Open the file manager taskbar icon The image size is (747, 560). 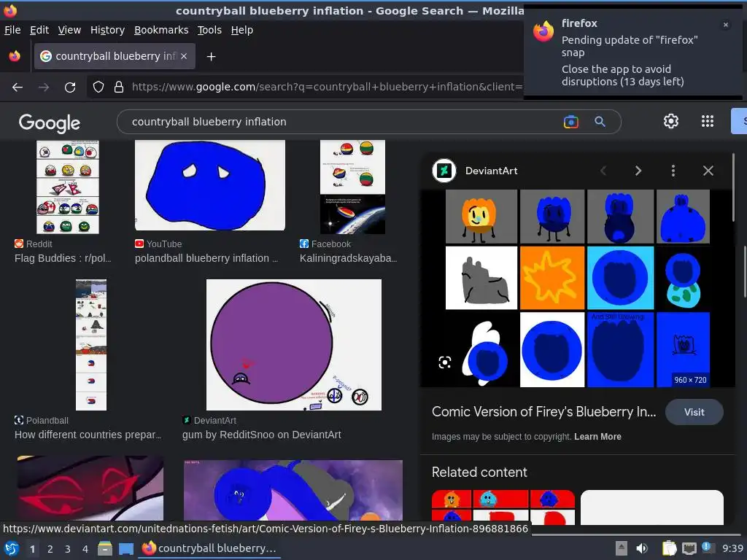point(105,548)
